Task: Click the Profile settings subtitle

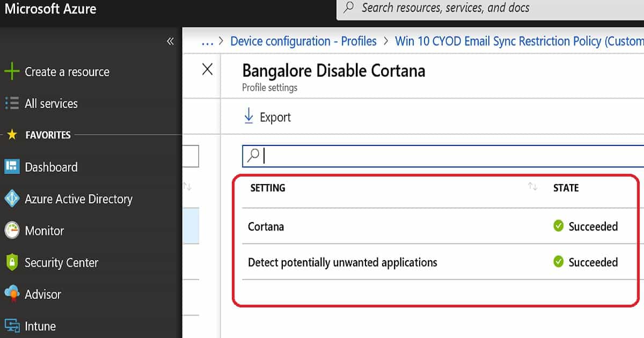Action: tap(269, 87)
